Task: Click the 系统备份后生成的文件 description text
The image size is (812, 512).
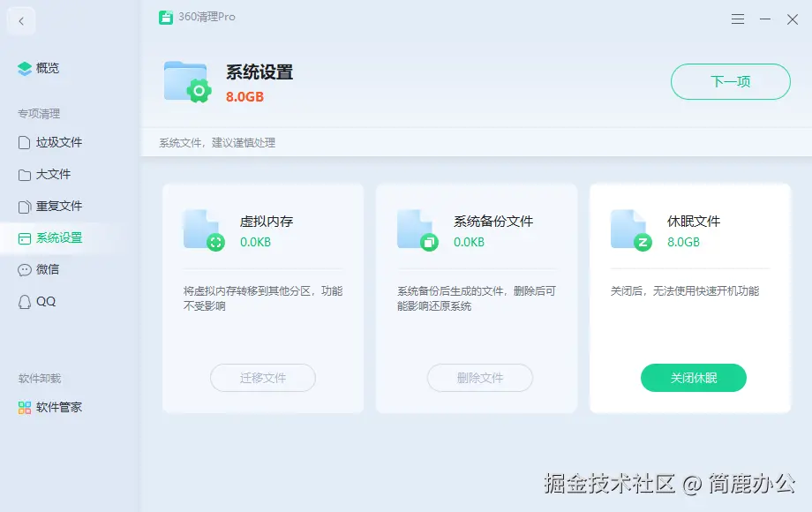Action: (476, 298)
